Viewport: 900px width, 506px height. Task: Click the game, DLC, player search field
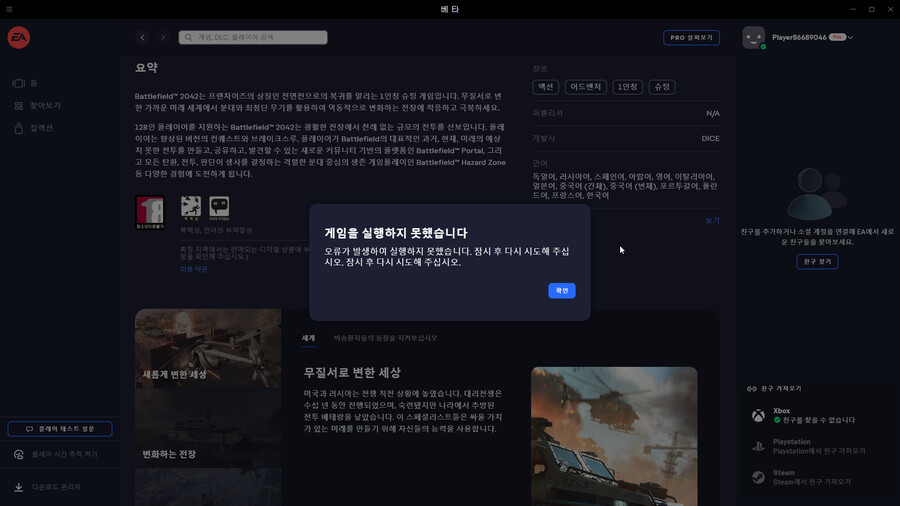253,37
